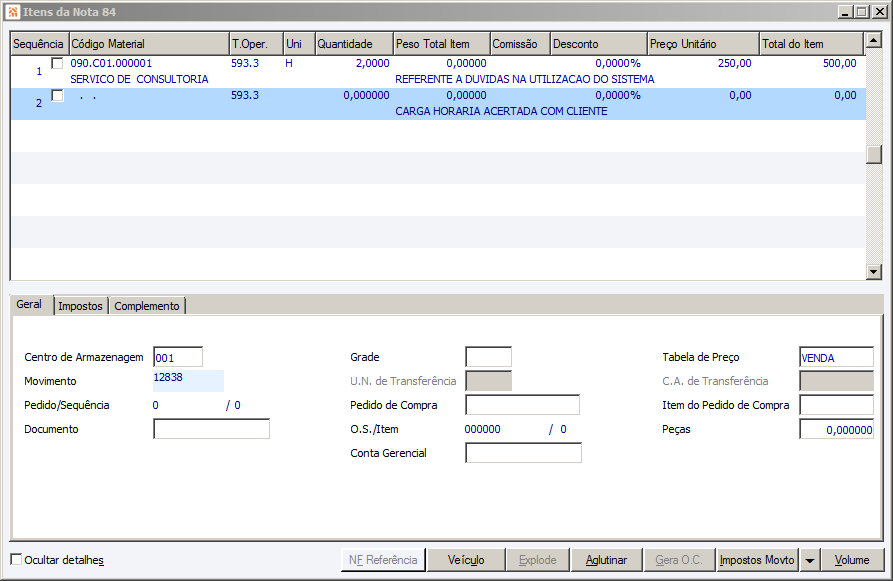Click the Impostos Movto button
Screen dimensions: 893x581
pyautogui.click(x=757, y=560)
